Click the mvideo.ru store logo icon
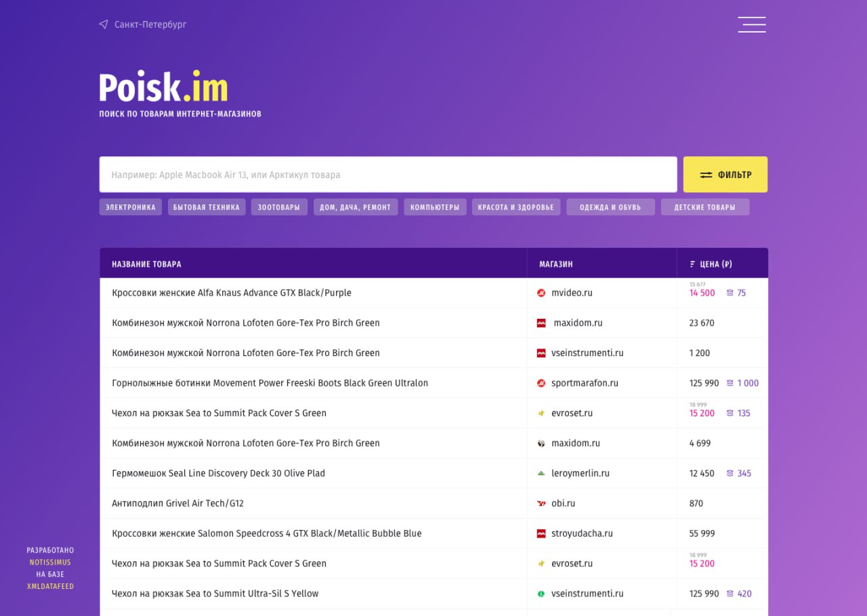Image resolution: width=867 pixels, height=616 pixels. click(541, 293)
